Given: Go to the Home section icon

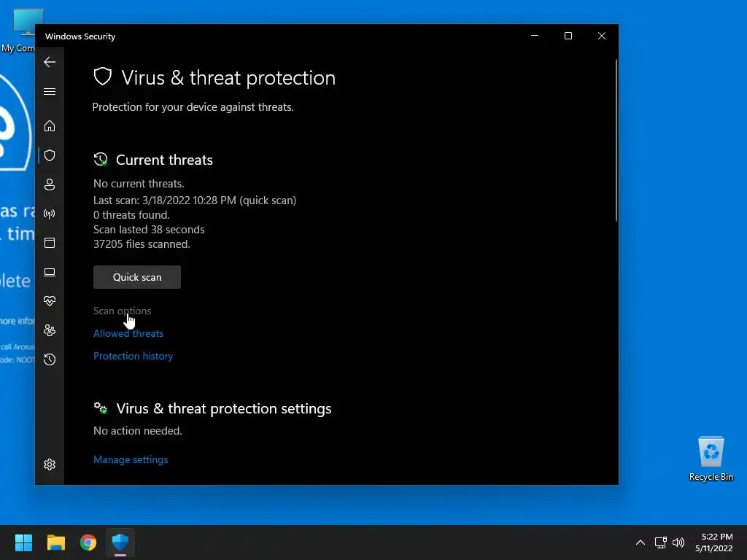Looking at the screenshot, I should [x=50, y=126].
